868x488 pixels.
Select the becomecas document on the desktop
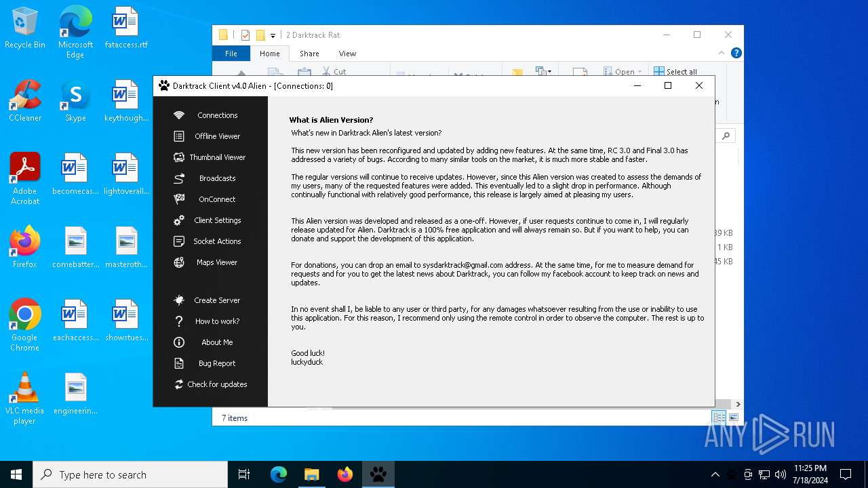click(75, 175)
